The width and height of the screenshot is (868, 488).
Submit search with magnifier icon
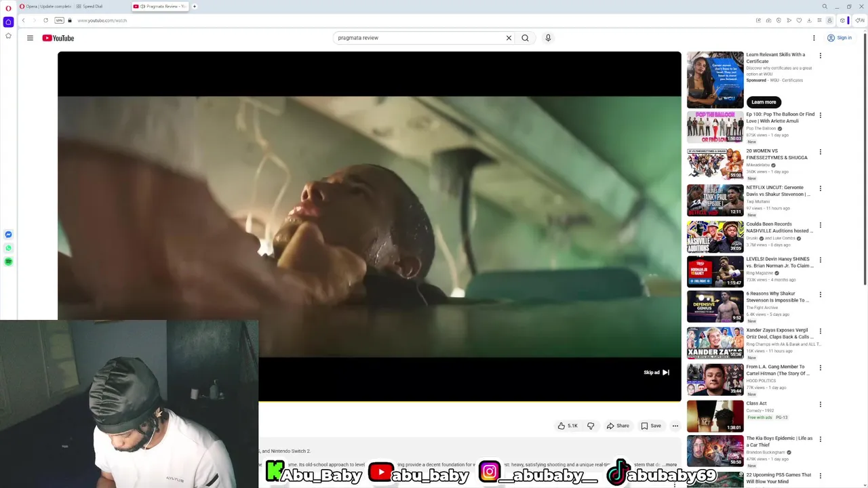(x=525, y=38)
